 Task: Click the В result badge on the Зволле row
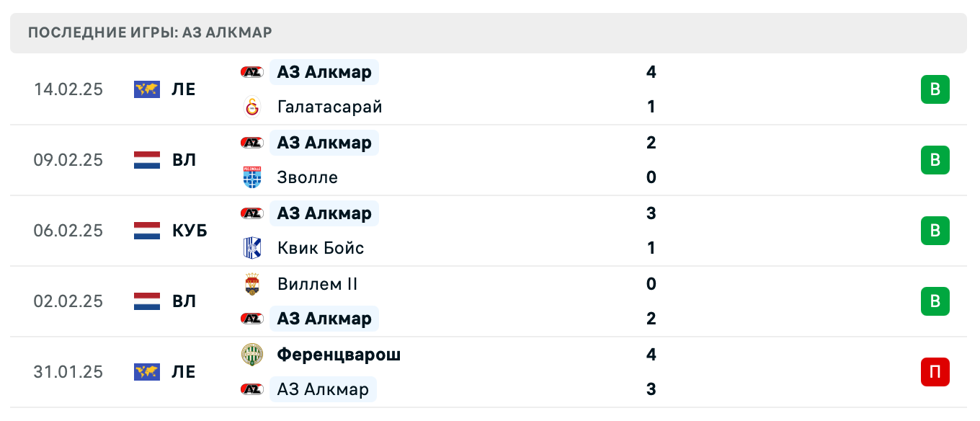935,160
